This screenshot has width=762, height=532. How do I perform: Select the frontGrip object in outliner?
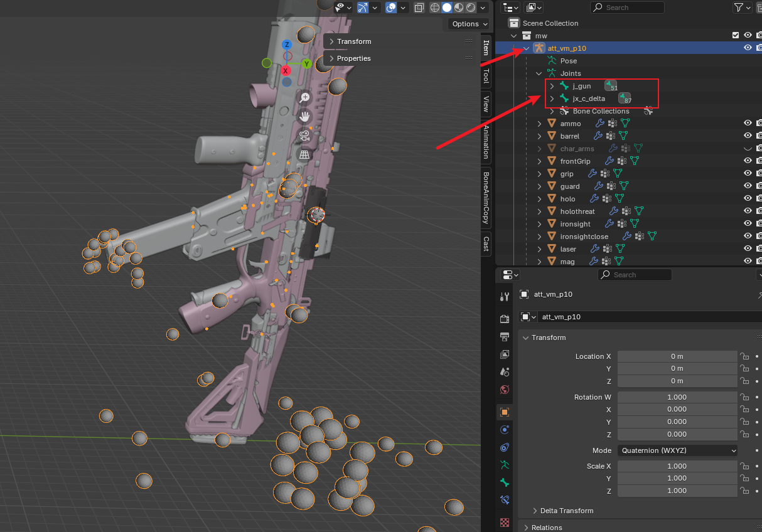[575, 161]
